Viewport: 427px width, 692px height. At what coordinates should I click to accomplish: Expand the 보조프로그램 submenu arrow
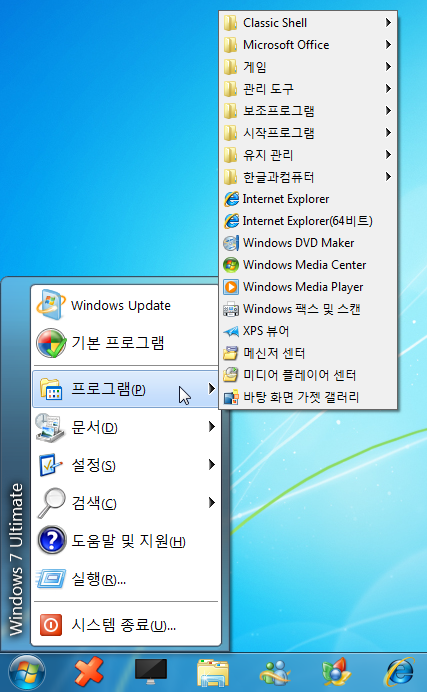(388, 110)
